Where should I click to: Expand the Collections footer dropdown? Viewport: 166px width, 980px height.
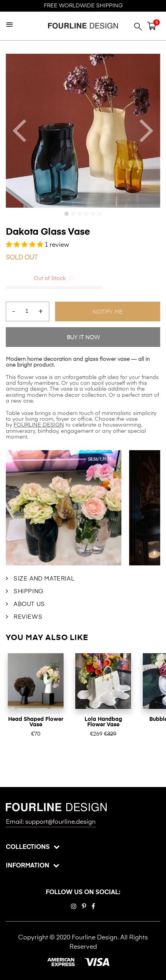click(33, 847)
